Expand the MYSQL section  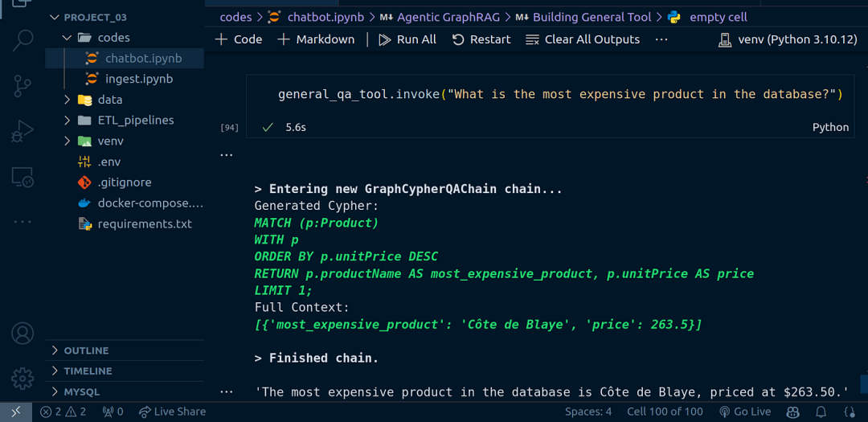81,392
